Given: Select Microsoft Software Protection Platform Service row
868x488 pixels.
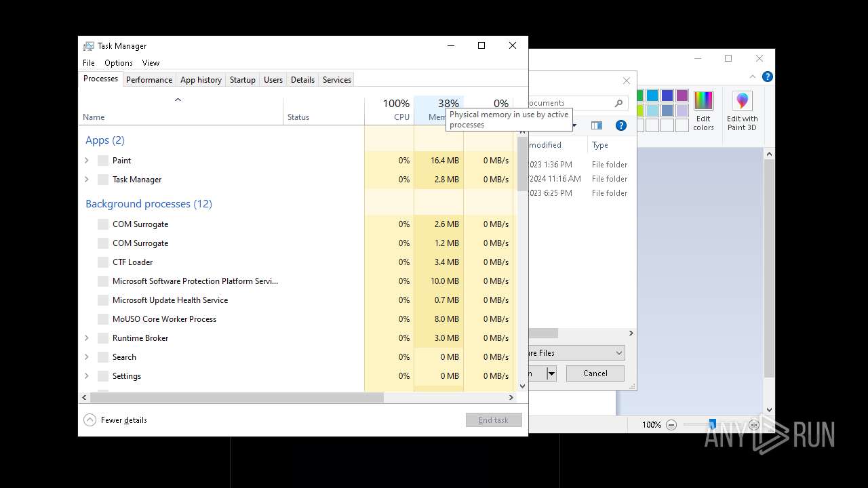Looking at the screenshot, I should [298, 281].
